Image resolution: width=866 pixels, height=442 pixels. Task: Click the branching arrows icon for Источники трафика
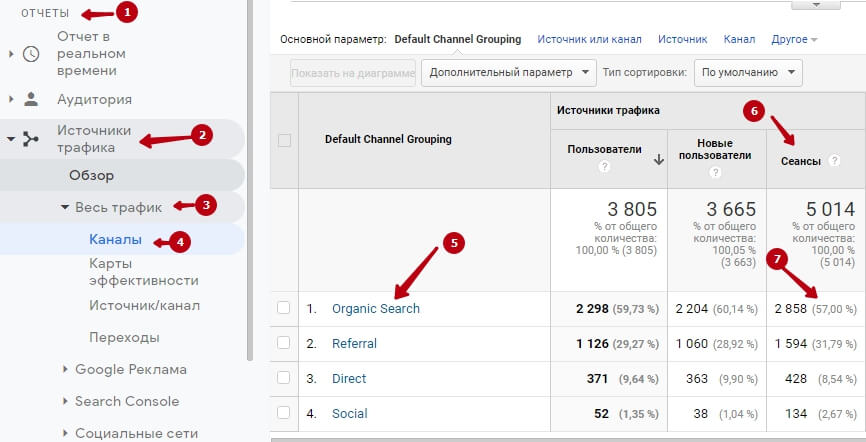point(30,139)
